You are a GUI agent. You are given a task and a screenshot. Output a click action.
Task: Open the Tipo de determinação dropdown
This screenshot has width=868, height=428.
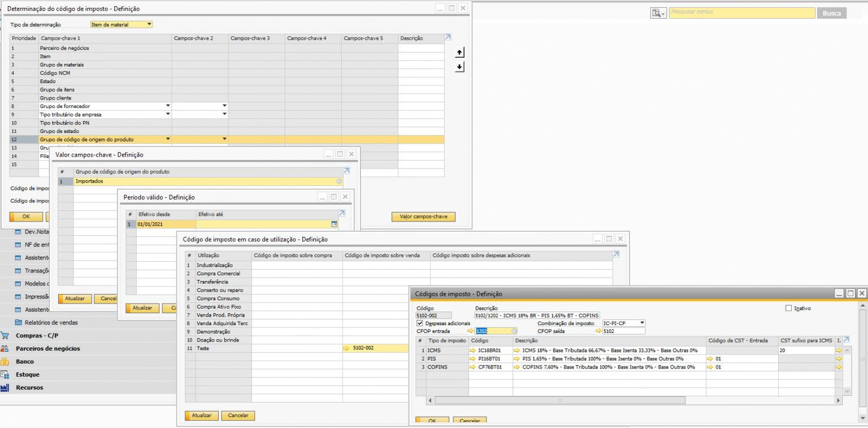point(149,24)
